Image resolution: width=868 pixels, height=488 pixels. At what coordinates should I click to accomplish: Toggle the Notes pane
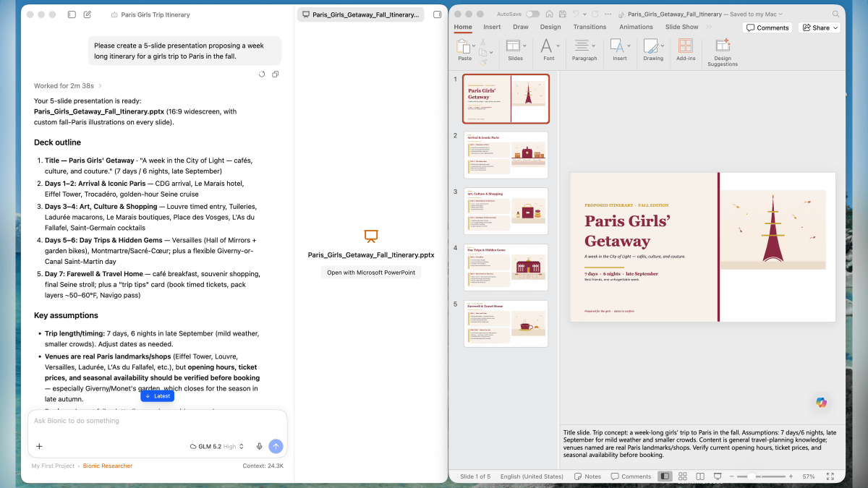click(587, 476)
